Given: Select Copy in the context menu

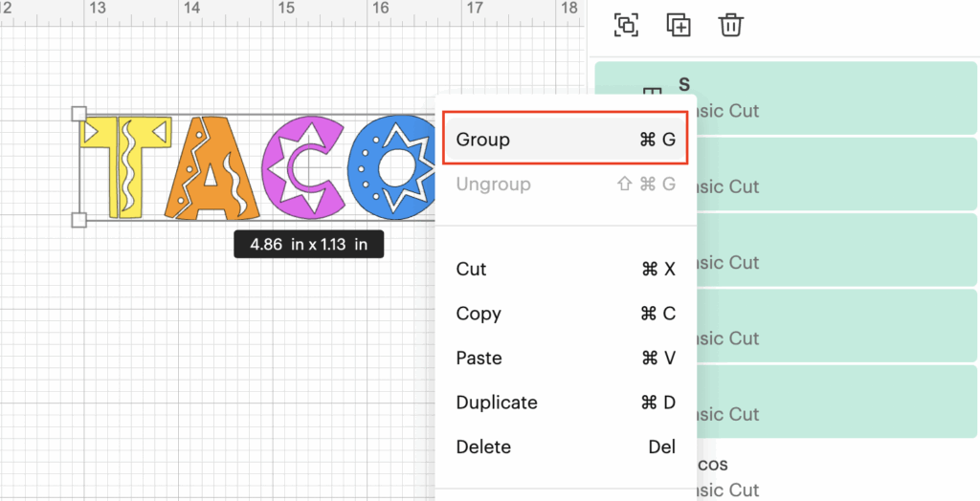Looking at the screenshot, I should [x=565, y=314].
